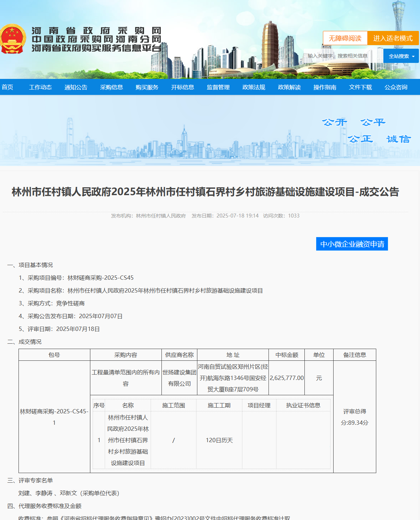Open the 监督管理 menu item
The width and height of the screenshot is (420, 520).
tap(218, 87)
